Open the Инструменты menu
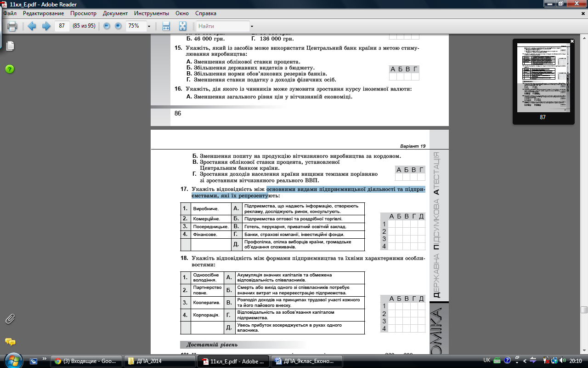Image resolution: width=588 pixels, height=368 pixels. coord(151,14)
